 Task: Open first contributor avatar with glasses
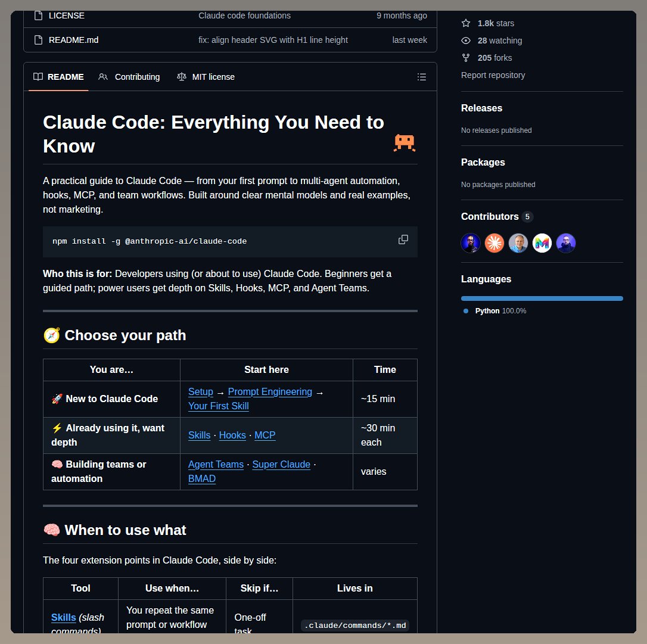471,243
